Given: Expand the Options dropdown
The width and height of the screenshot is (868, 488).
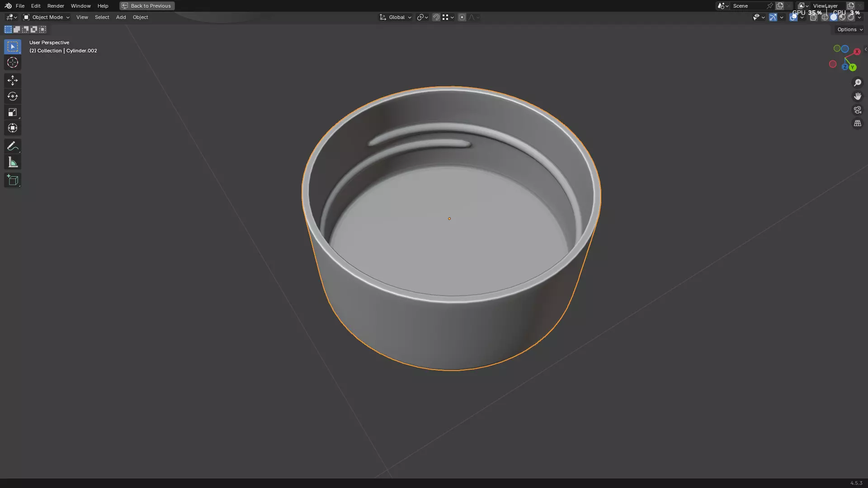Looking at the screenshot, I should (x=849, y=29).
